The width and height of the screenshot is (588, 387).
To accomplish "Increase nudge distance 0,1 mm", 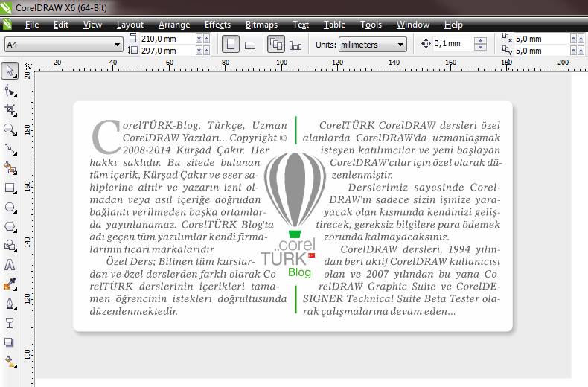I will pos(480,40).
